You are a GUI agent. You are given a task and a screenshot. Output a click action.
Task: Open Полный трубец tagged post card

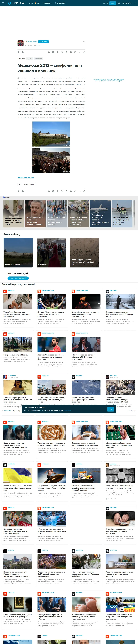(84, 253)
